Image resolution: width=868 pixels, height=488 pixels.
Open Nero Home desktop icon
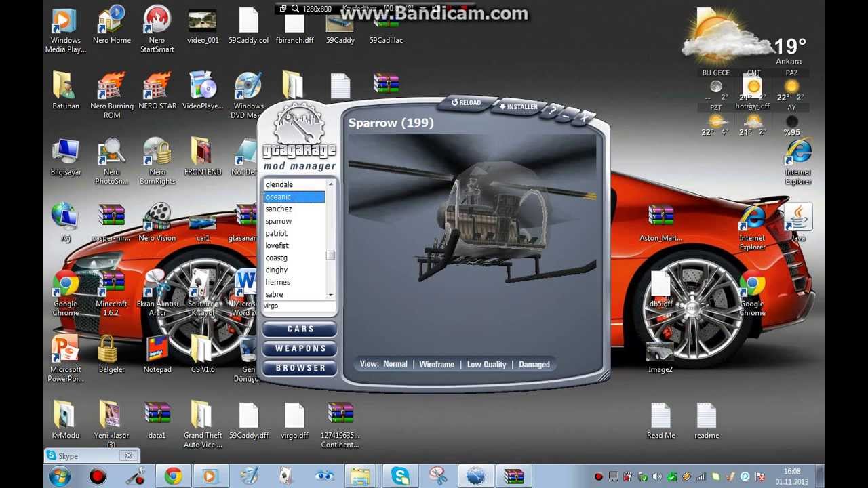112,26
